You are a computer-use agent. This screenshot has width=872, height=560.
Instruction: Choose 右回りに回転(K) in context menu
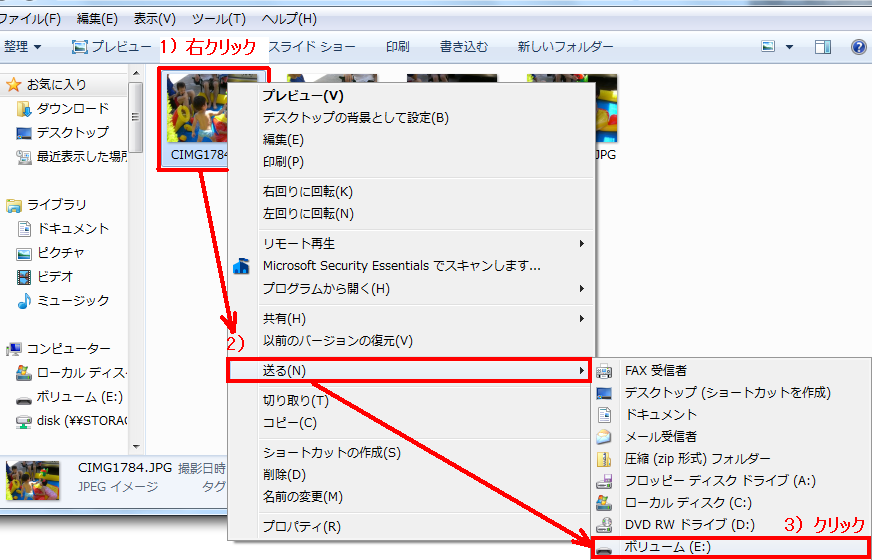coord(307,192)
